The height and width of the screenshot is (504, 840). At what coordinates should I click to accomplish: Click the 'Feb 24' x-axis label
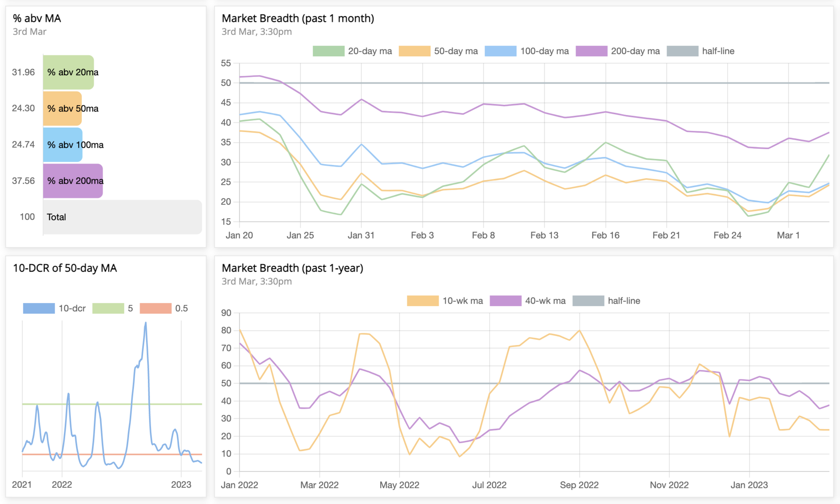click(728, 235)
